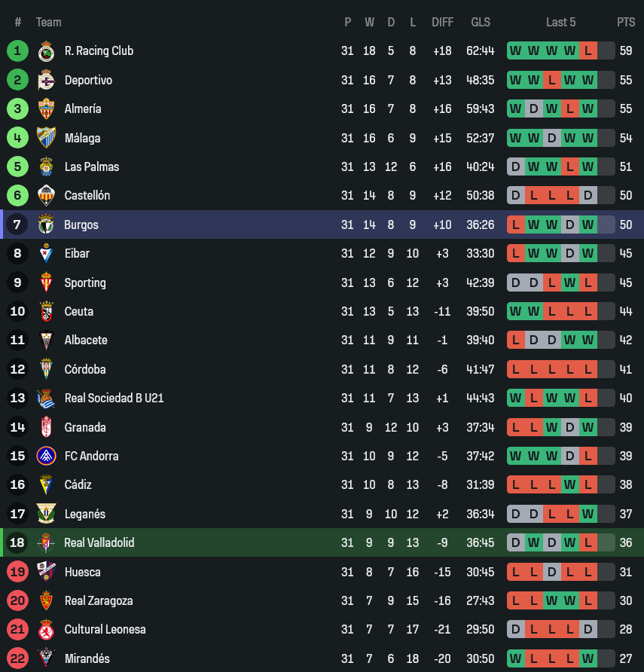This screenshot has height=672, width=644.
Task: Click the GLS column header
Action: [481, 22]
